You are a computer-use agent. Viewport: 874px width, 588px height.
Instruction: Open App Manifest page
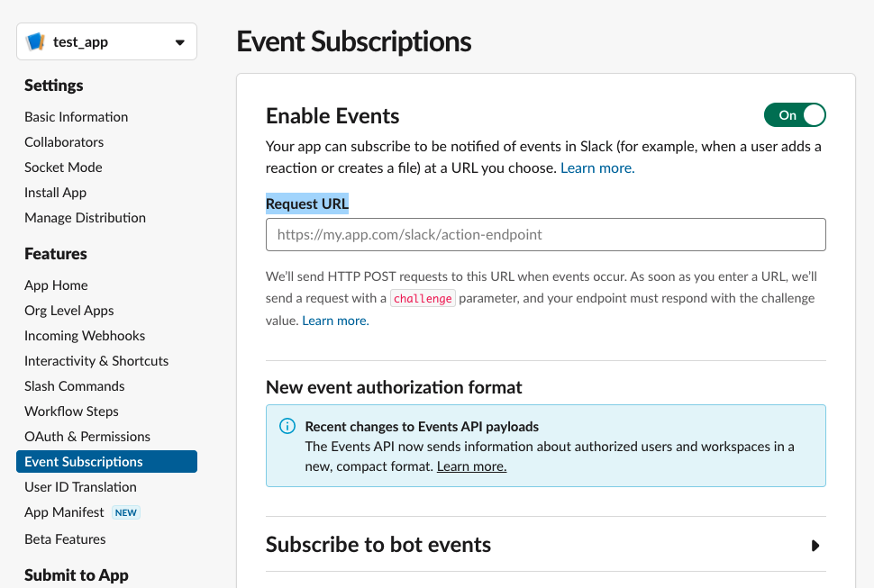coord(64,512)
